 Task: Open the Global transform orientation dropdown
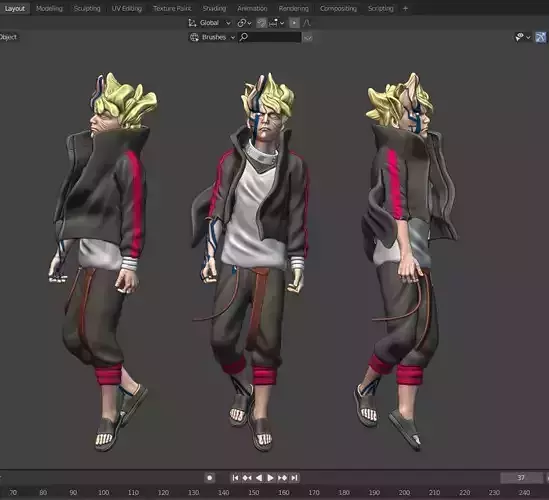(x=209, y=23)
